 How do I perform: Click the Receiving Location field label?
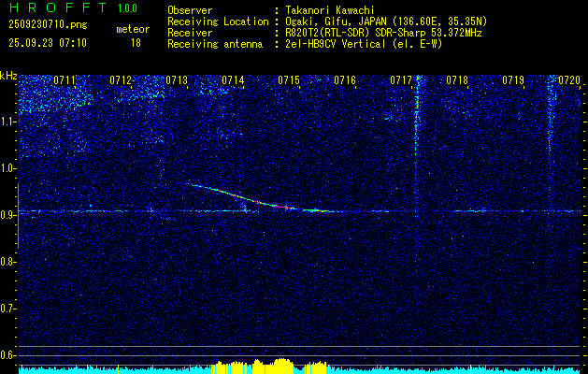pyautogui.click(x=218, y=22)
